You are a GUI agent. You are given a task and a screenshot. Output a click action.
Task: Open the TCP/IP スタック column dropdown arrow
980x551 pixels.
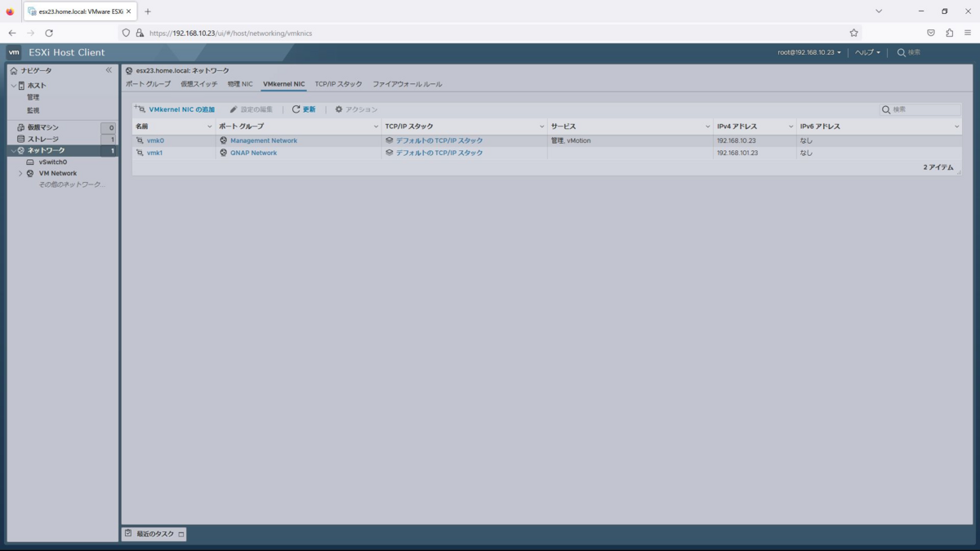coord(541,127)
